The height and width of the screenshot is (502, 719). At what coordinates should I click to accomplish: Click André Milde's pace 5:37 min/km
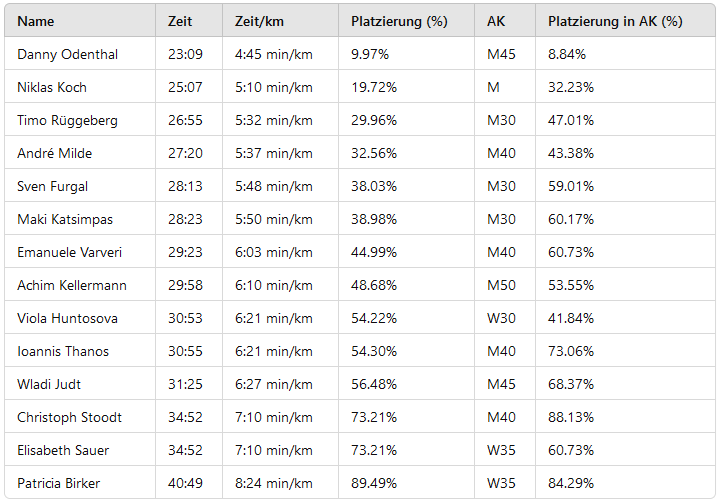tap(273, 153)
